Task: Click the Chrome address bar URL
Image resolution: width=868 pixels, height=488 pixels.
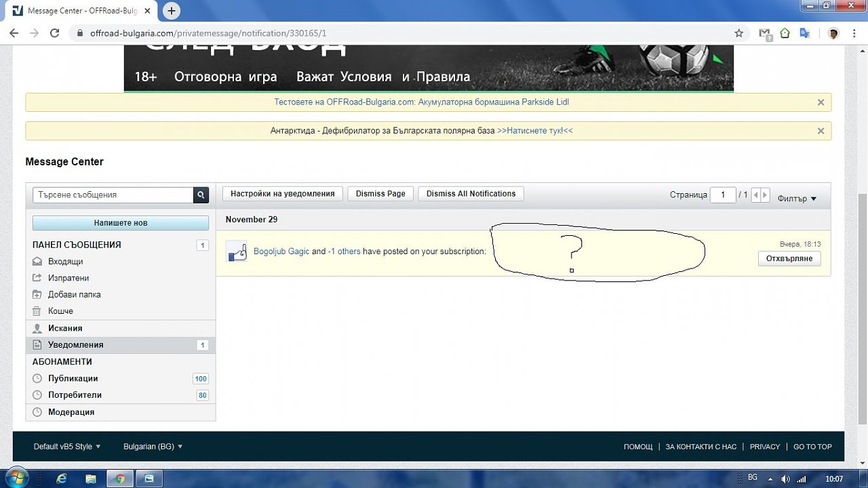Action: click(x=208, y=33)
